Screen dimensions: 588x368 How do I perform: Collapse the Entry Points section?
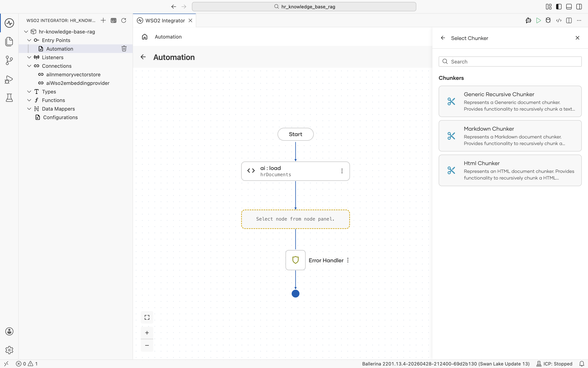click(x=29, y=40)
